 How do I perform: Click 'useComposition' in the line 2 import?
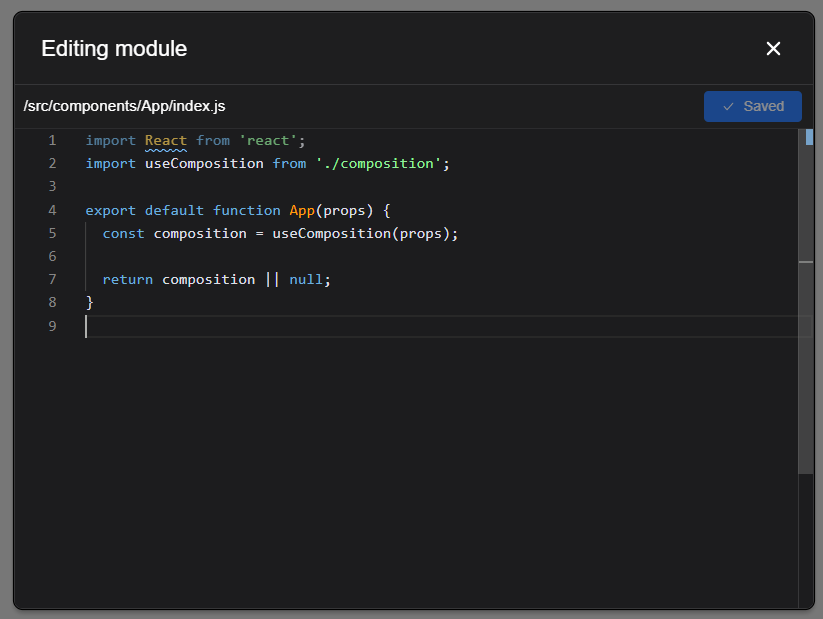[x=204, y=164]
